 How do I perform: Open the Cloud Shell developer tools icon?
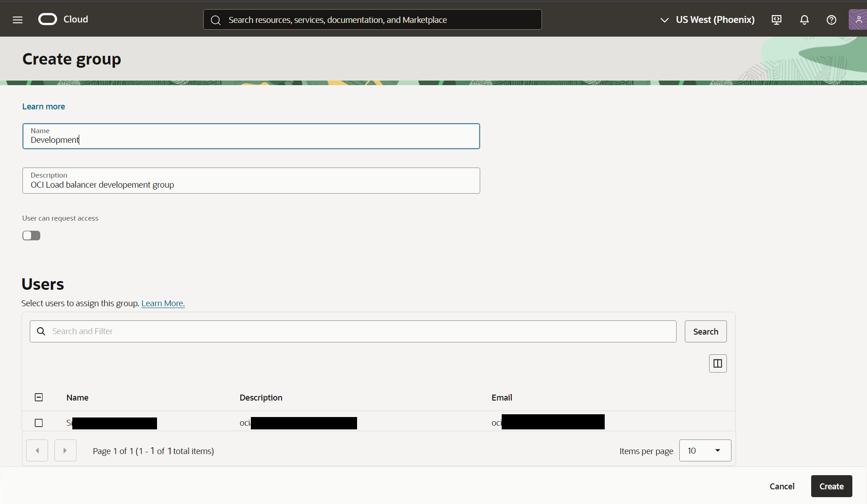click(x=776, y=20)
